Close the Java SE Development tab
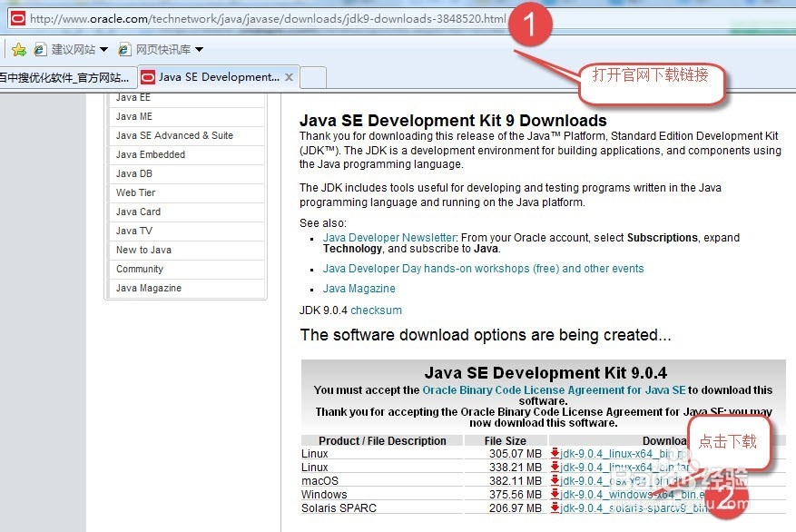Image resolution: width=796 pixels, height=532 pixels. [x=289, y=77]
